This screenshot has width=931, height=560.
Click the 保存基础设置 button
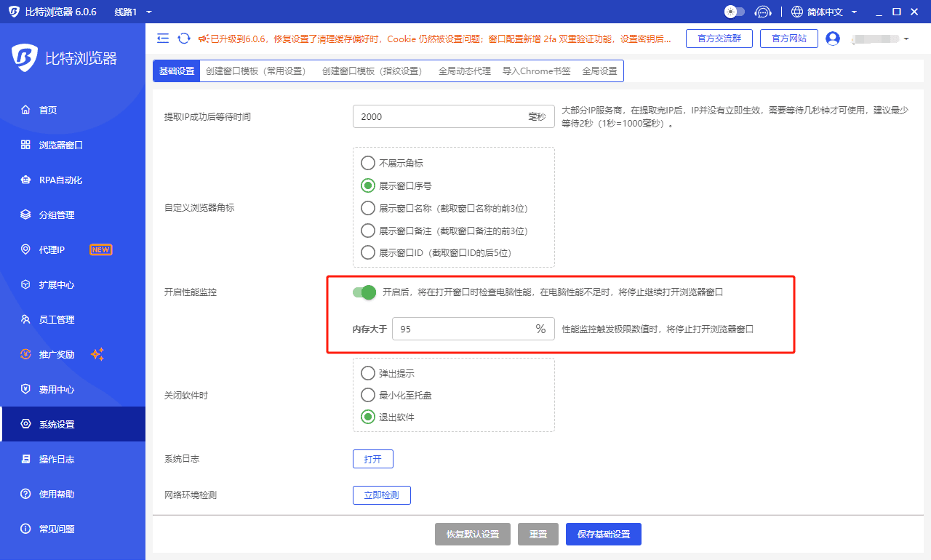point(604,534)
